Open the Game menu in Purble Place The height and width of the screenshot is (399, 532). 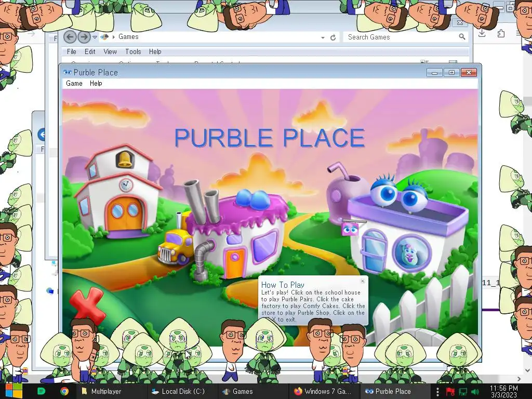tap(74, 84)
